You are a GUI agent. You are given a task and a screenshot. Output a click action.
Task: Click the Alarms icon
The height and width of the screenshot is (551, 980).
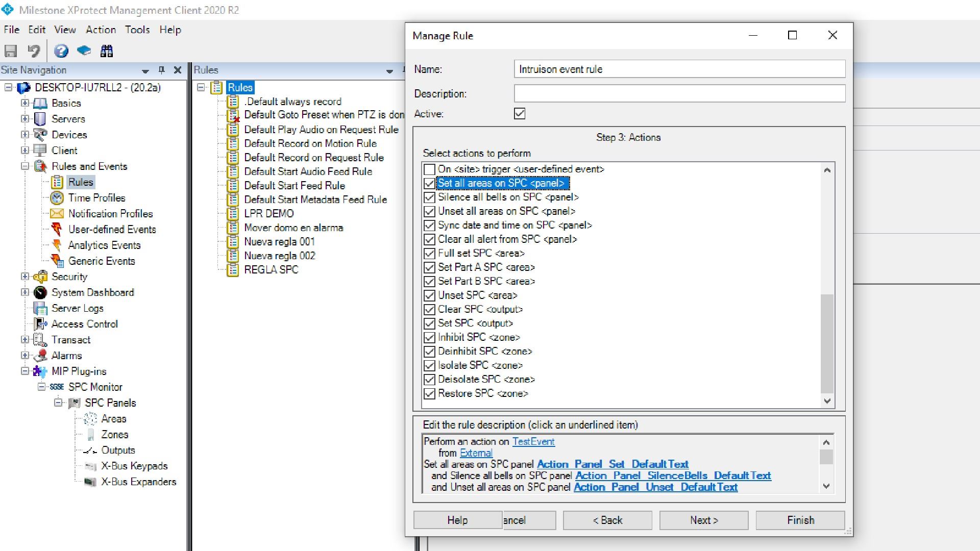pyautogui.click(x=40, y=356)
